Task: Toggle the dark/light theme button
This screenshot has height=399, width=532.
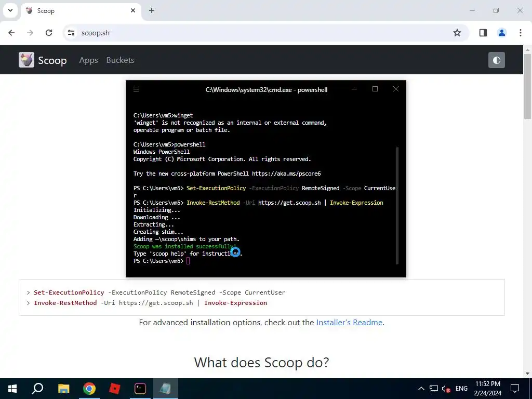Action: pyautogui.click(x=496, y=60)
